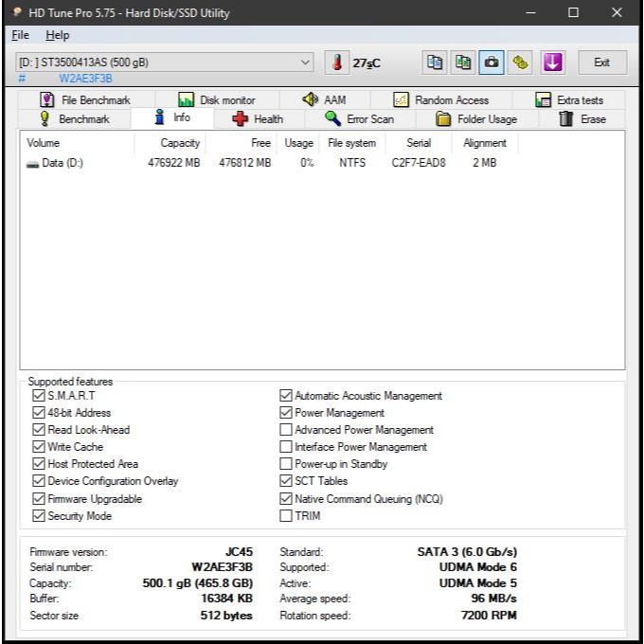Uncheck Native Command Queuing (NCQ)

[286, 499]
